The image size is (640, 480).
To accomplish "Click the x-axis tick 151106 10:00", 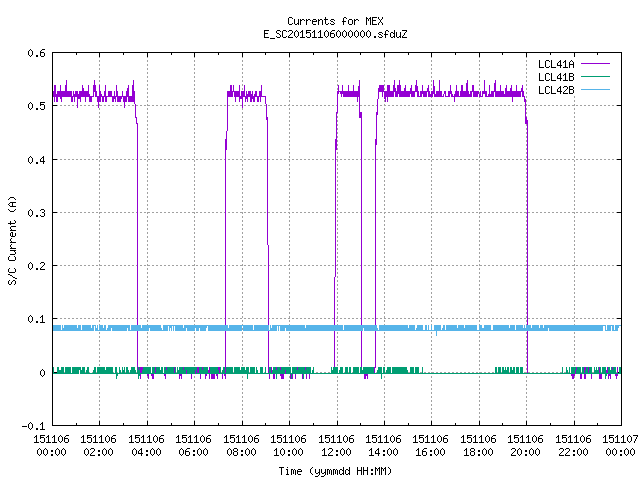I will click(x=288, y=446).
